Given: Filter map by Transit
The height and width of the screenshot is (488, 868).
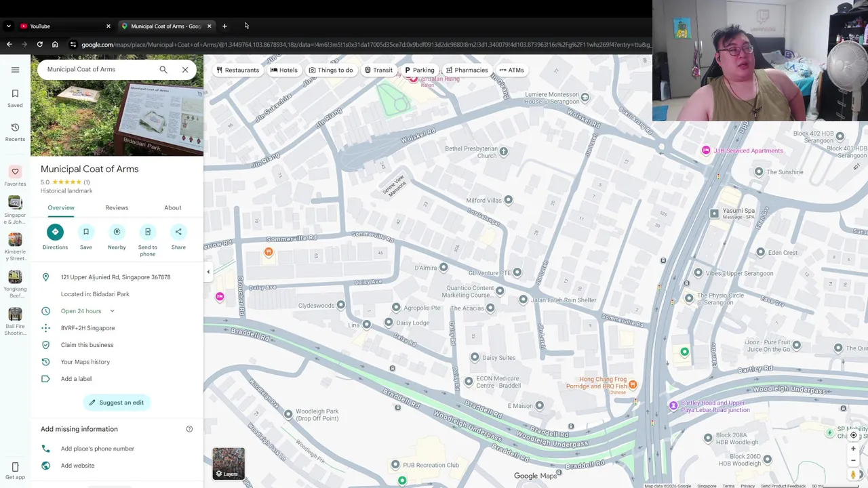Looking at the screenshot, I should 378,70.
